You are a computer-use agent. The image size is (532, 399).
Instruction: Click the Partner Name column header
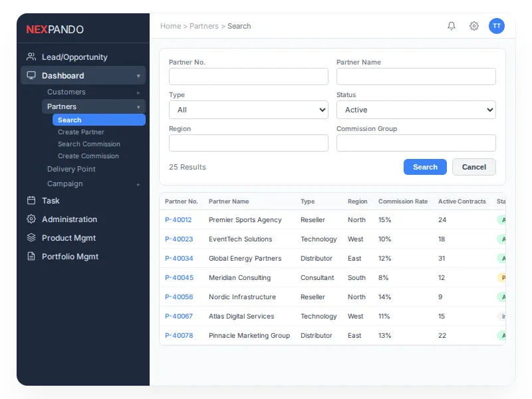coord(229,201)
